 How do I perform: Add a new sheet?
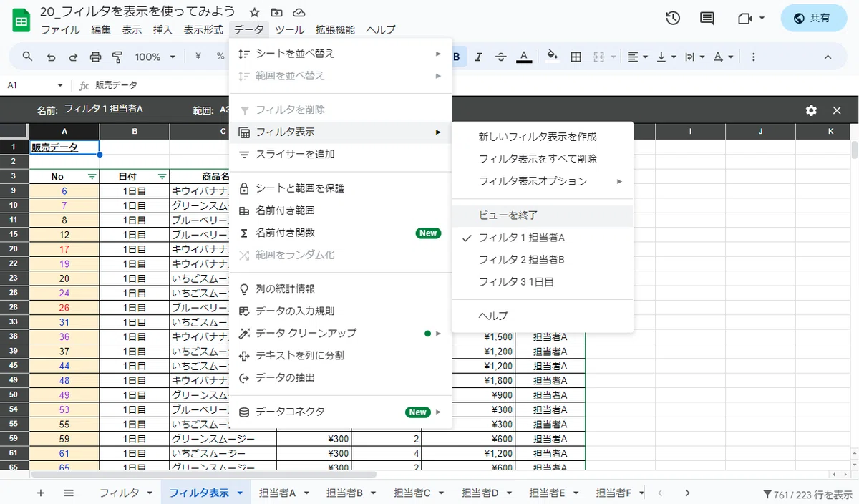41,493
